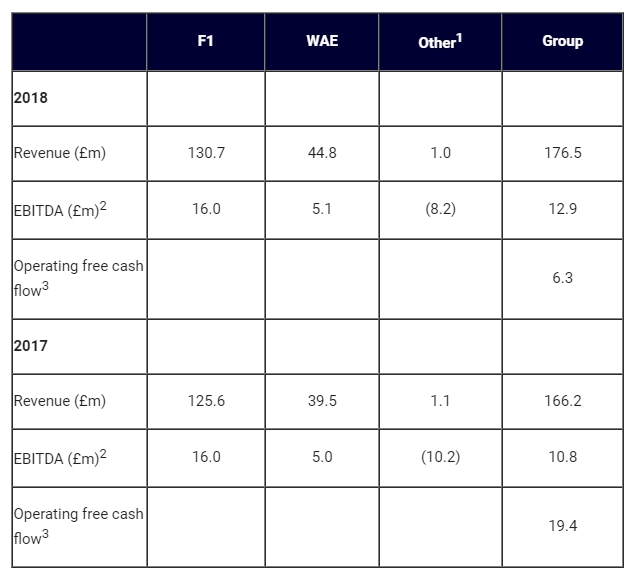The width and height of the screenshot is (637, 578).
Task: Click the F1 column header
Action: pyautogui.click(x=205, y=42)
